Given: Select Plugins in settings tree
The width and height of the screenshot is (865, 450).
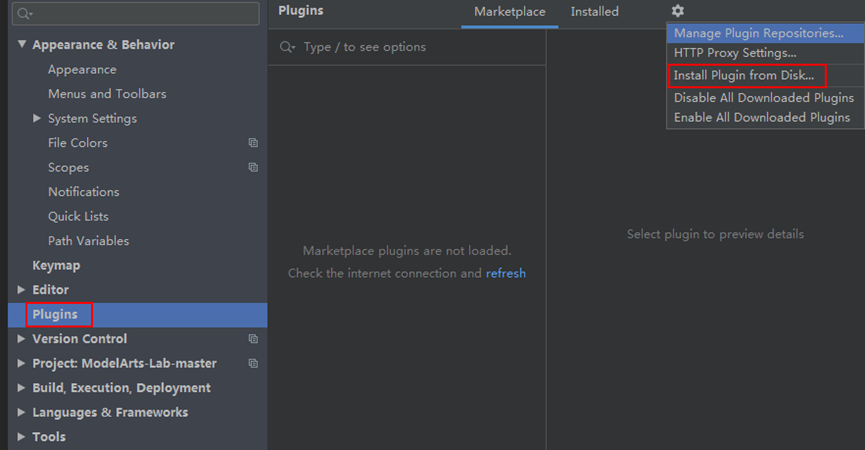Looking at the screenshot, I should pyautogui.click(x=55, y=314).
